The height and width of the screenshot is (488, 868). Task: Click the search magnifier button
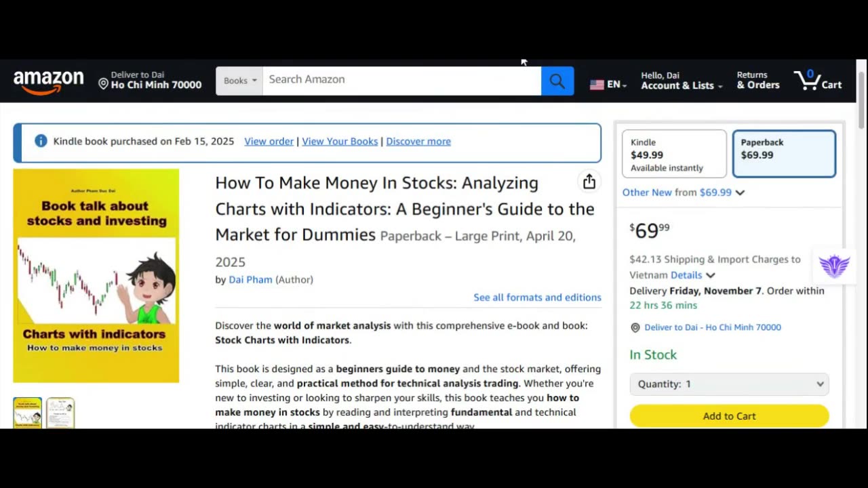[x=557, y=81]
